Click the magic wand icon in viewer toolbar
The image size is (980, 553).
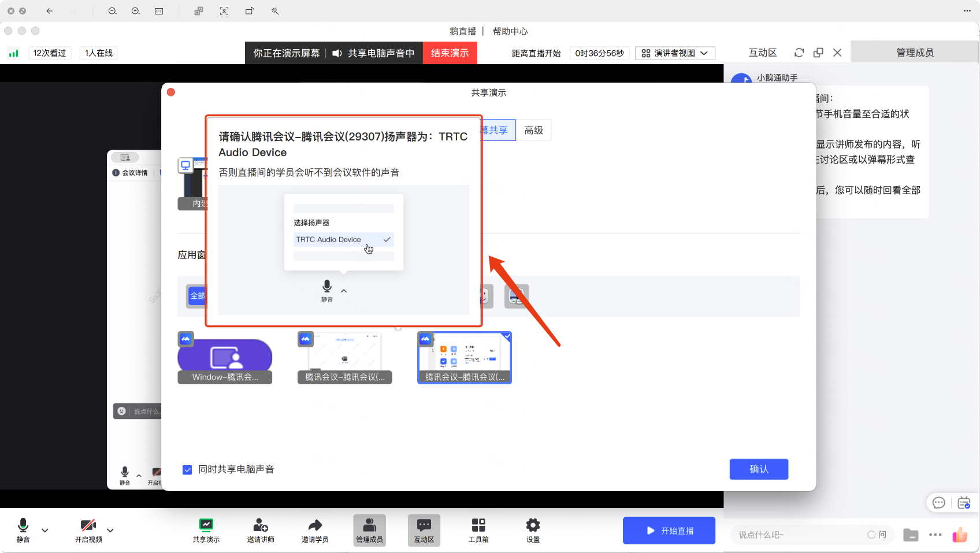(275, 11)
